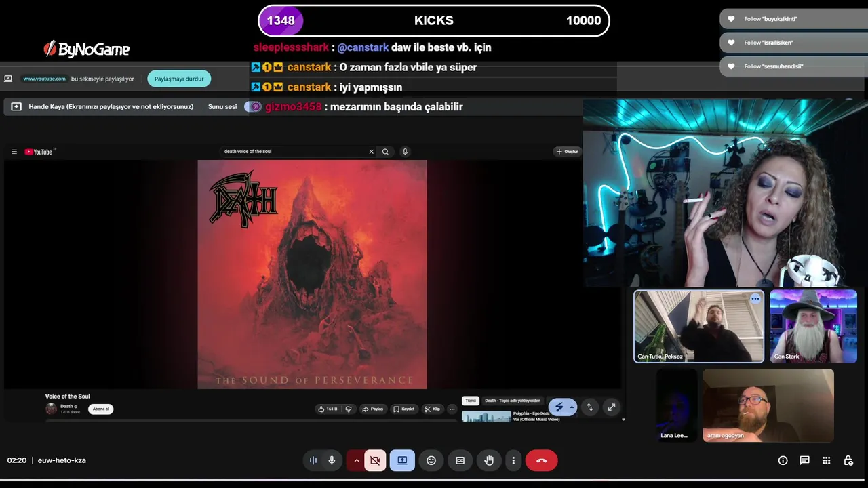This screenshot has width=868, height=488.
Task: Select the aram agopyan participant tile
Action: pyautogui.click(x=768, y=405)
